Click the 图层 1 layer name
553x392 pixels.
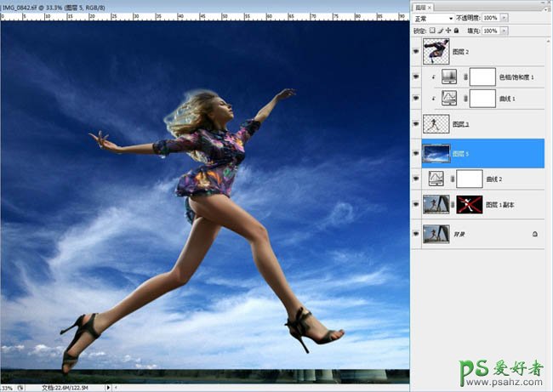click(x=460, y=125)
